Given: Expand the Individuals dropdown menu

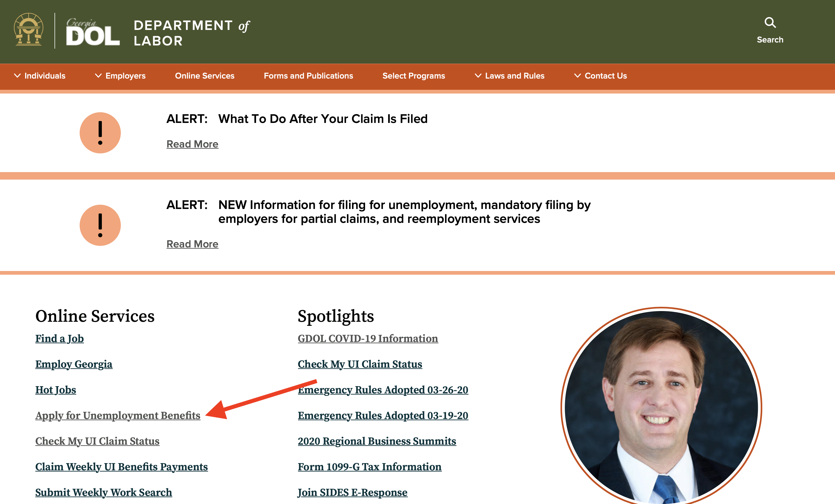Looking at the screenshot, I should [40, 76].
